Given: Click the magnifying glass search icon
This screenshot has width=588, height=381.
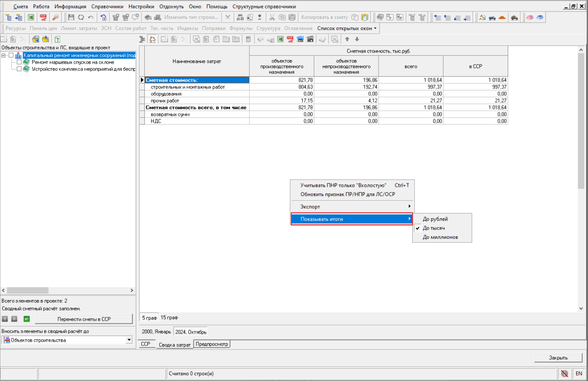Looking at the screenshot, I should (x=55, y=17).
